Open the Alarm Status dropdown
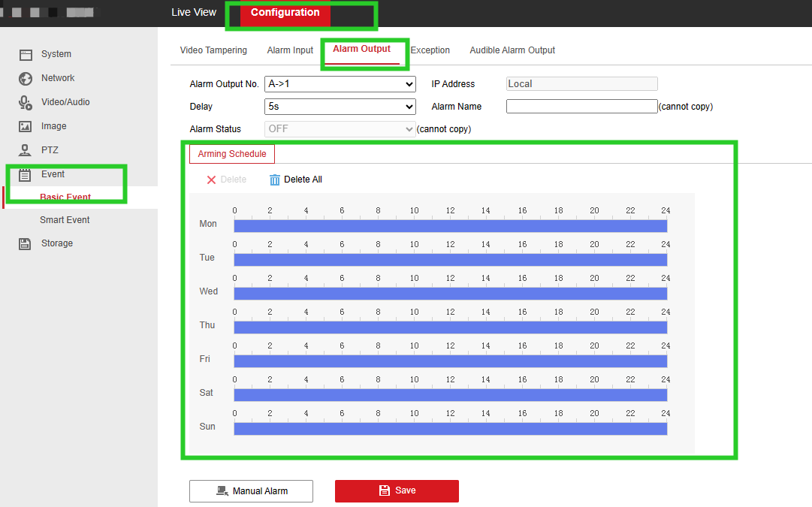The image size is (812, 507). [340, 128]
